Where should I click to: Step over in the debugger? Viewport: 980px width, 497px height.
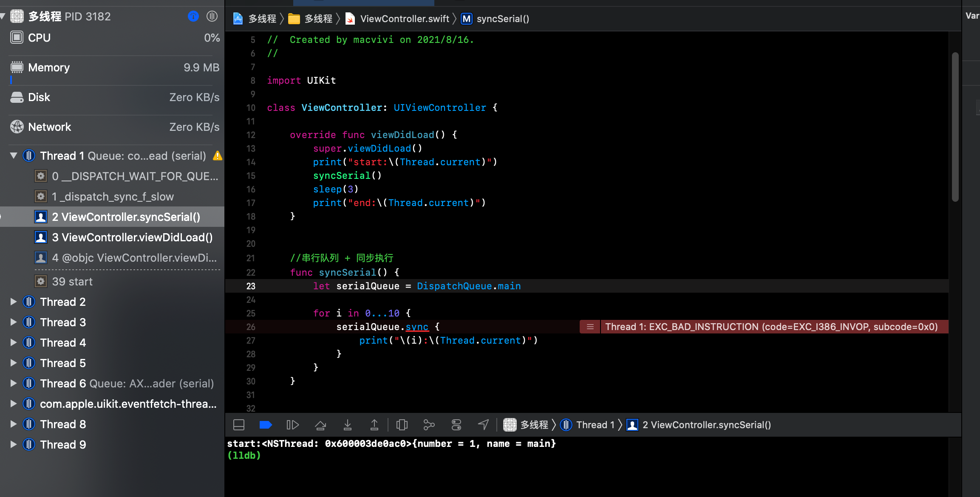pos(320,425)
